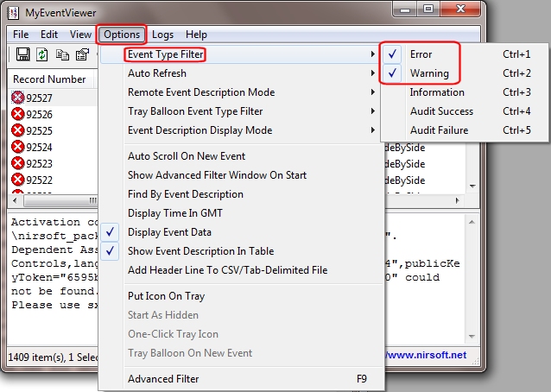The image size is (551, 392).
Task: Click description pane scrollbar up arrow
Action: coord(472,222)
